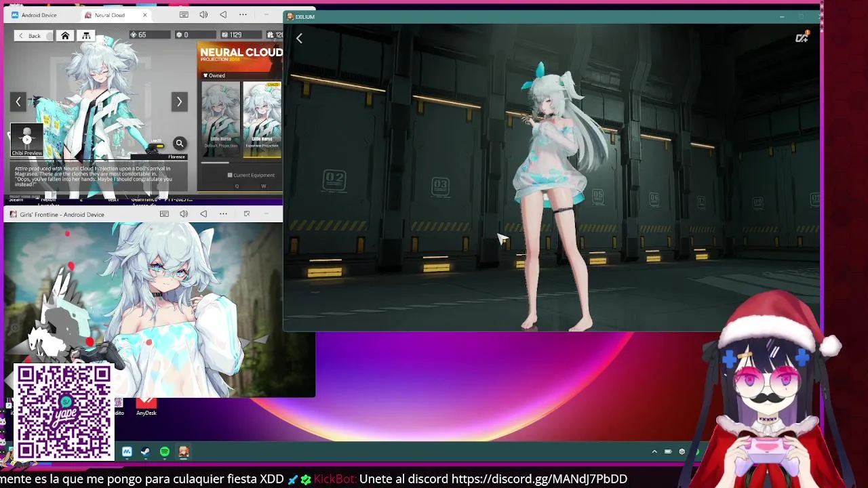Click the 1129 resource counter
The width and height of the screenshot is (868, 488).
241,35
